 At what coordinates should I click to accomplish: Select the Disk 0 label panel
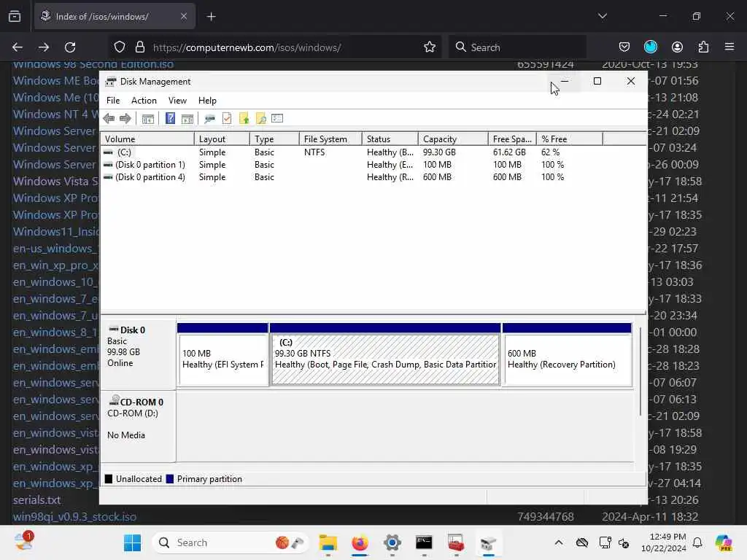coord(138,354)
